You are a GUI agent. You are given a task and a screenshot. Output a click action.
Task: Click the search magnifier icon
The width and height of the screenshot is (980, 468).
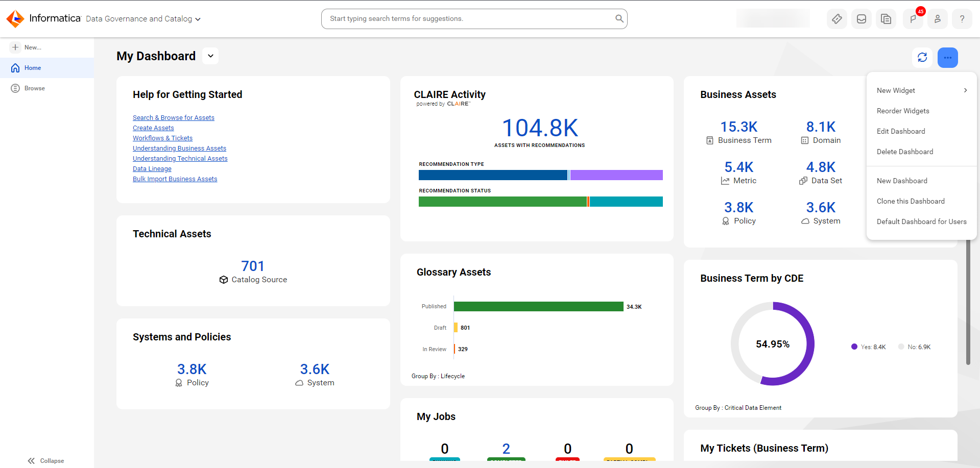[x=619, y=18]
